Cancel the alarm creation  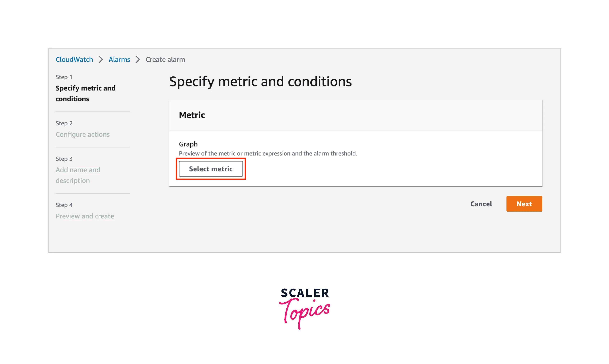pos(481,204)
